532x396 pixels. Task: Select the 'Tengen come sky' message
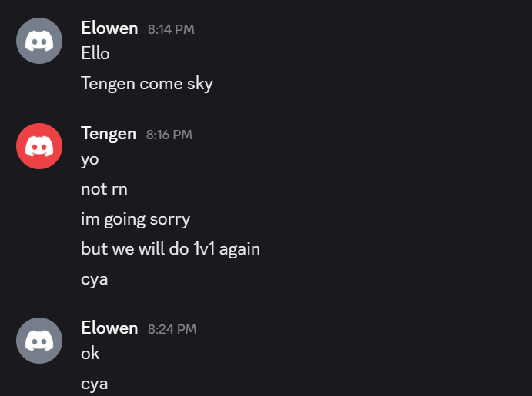click(x=147, y=84)
